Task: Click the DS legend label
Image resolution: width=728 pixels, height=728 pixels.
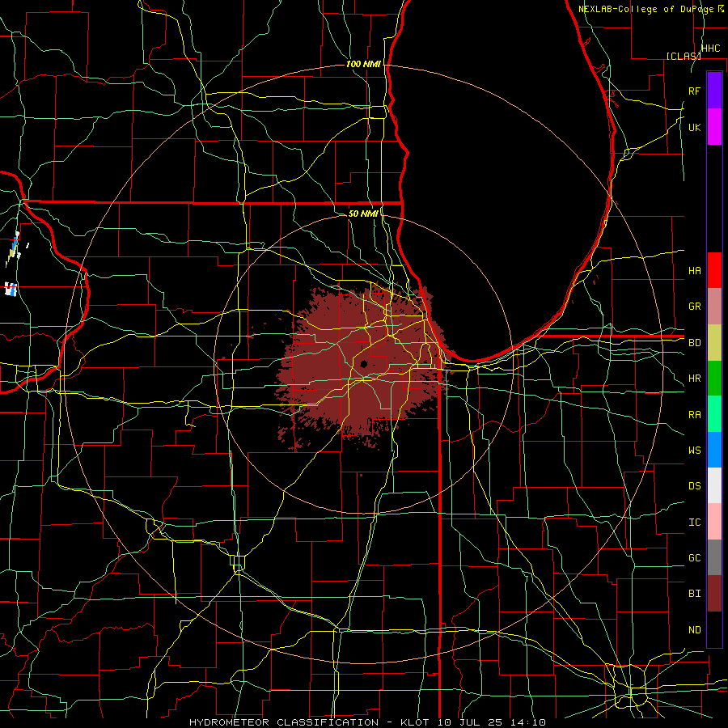Action: [x=694, y=486]
